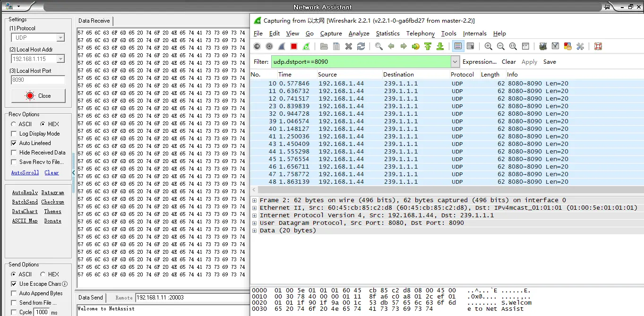Click the Find packet magnifying glass icon

click(379, 46)
